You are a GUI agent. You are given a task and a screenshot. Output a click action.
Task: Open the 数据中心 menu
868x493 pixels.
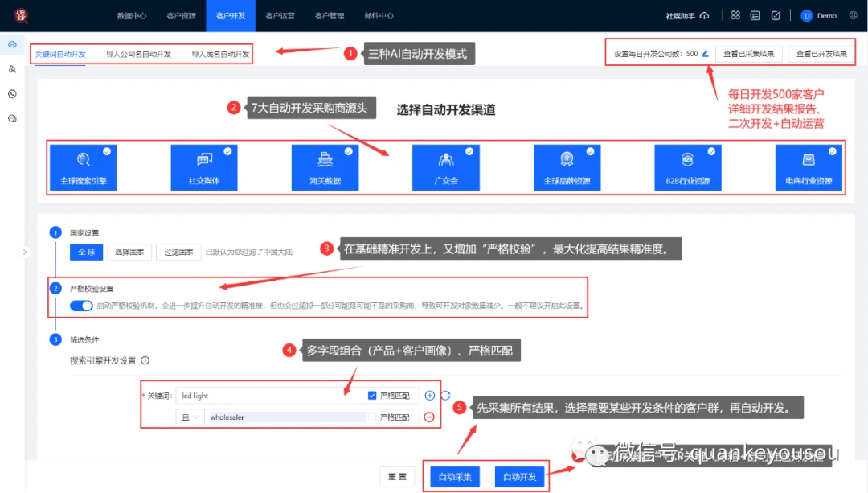(132, 15)
